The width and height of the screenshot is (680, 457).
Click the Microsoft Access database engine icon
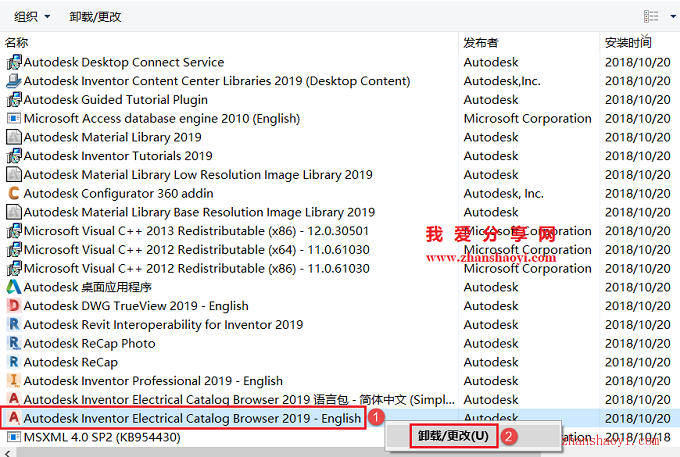[x=14, y=118]
